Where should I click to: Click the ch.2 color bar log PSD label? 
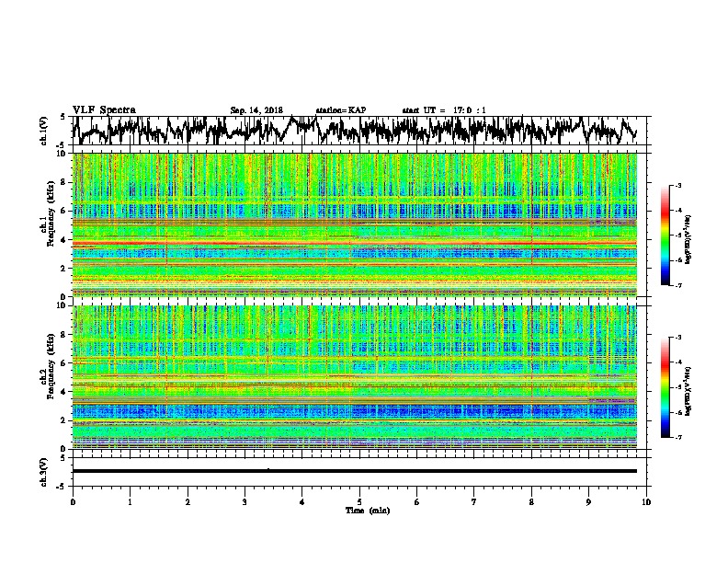688,391
